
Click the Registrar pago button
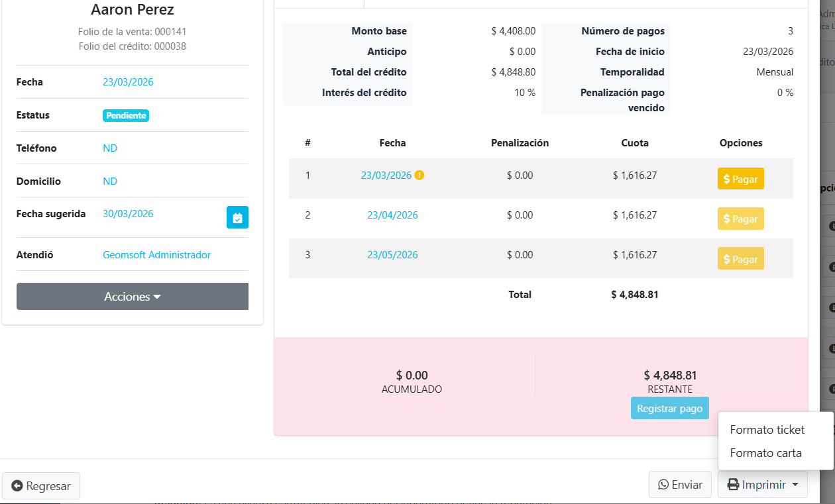tap(669, 409)
